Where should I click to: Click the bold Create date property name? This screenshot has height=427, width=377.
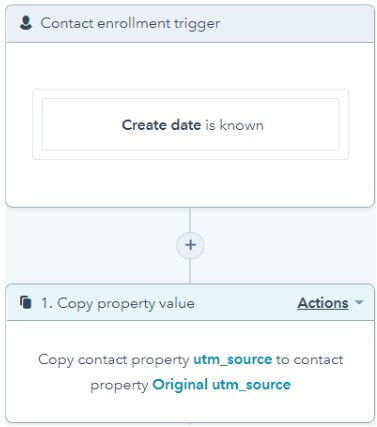161,125
